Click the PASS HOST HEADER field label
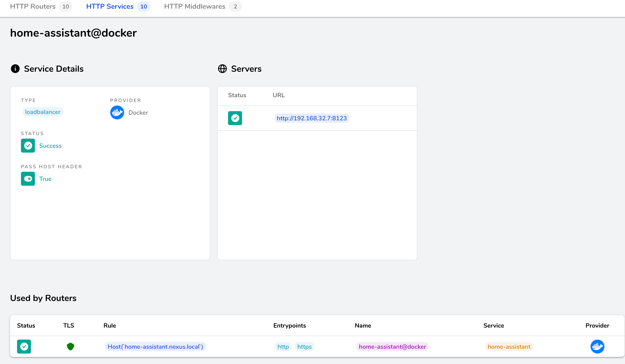The width and height of the screenshot is (625, 364). (x=51, y=167)
